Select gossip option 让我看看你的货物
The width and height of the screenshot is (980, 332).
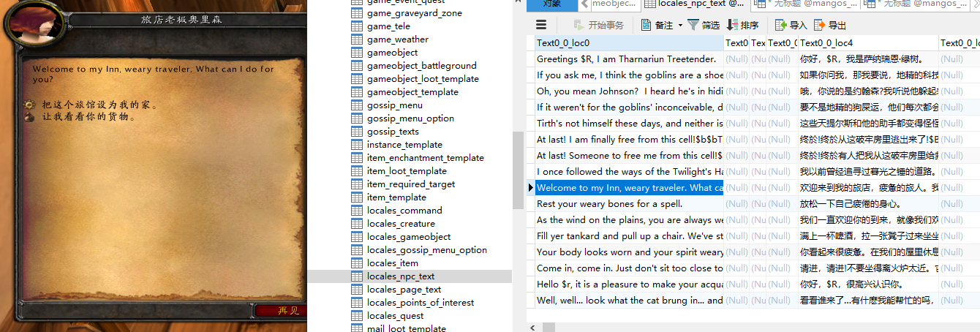coord(88,116)
